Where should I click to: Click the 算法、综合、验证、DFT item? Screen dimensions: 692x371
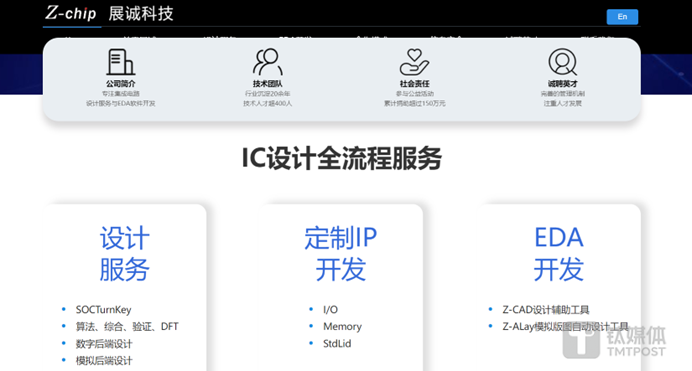[x=127, y=326]
